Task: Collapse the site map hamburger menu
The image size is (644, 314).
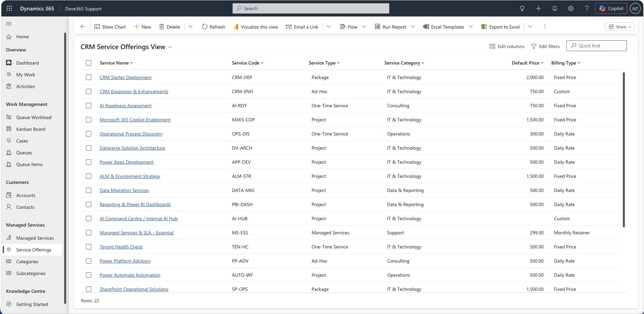Action: (9, 24)
